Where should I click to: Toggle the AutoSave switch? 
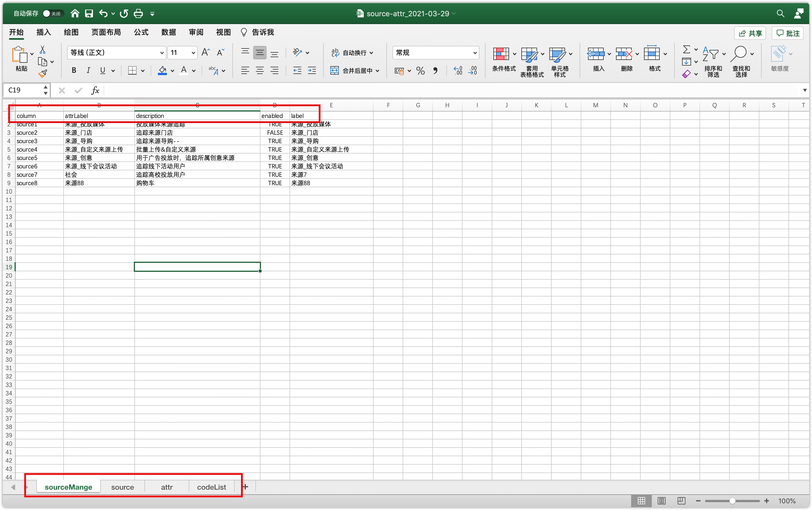pyautogui.click(x=53, y=13)
